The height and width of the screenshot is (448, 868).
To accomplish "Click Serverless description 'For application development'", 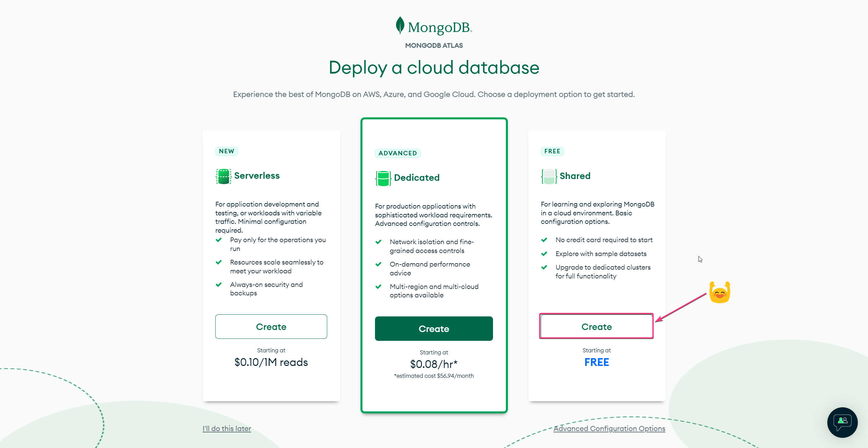I will point(269,217).
